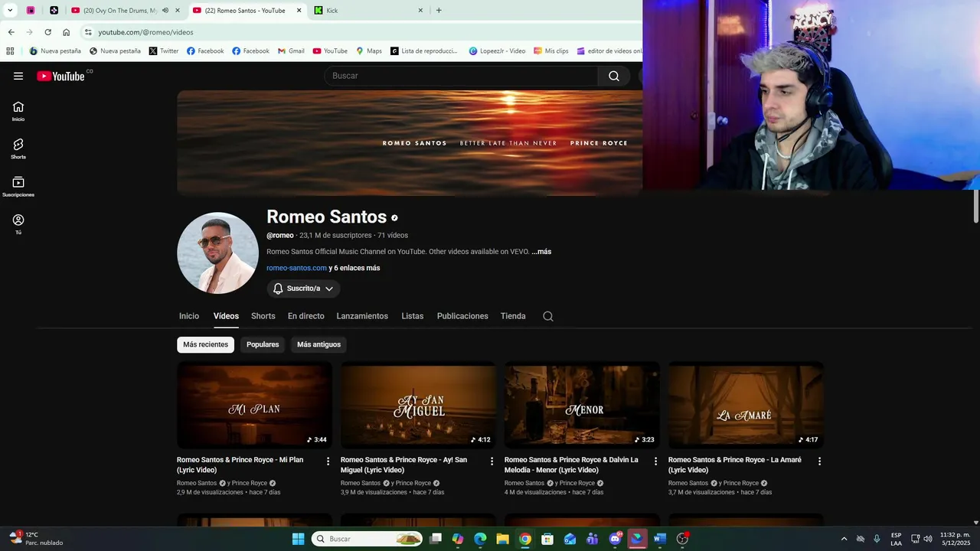Select the Vídeos channel tab

(x=226, y=316)
